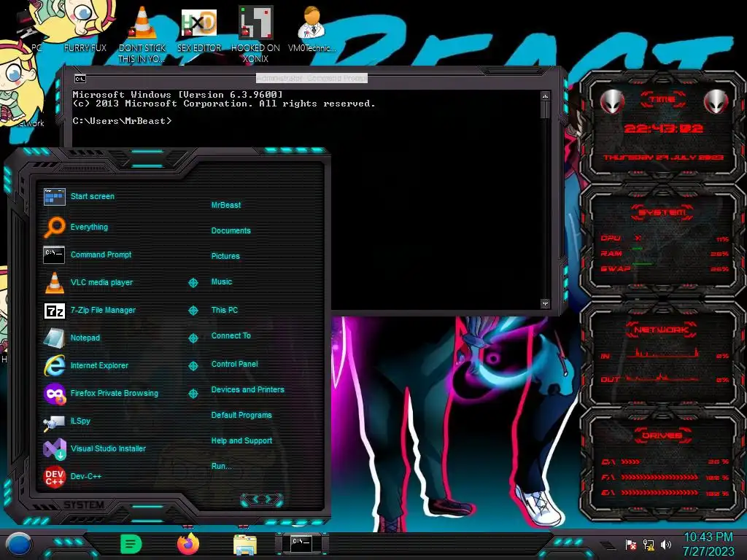Select Connect To in start menu
The height and width of the screenshot is (560, 747).
coord(231,335)
